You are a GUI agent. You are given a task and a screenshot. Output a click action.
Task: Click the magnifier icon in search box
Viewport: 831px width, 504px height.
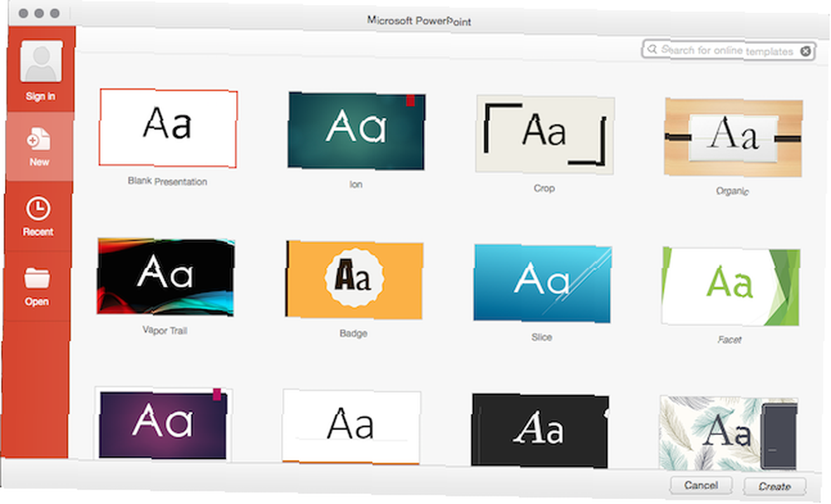(652, 49)
